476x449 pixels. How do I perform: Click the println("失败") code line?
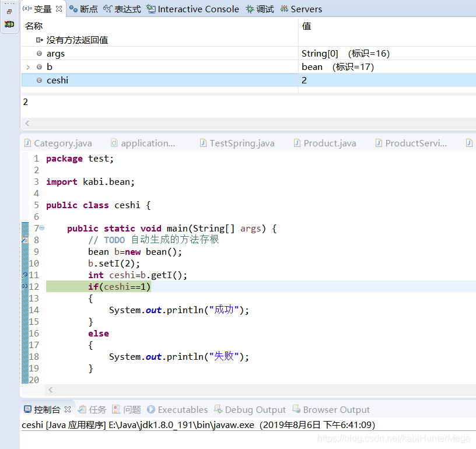tap(179, 356)
